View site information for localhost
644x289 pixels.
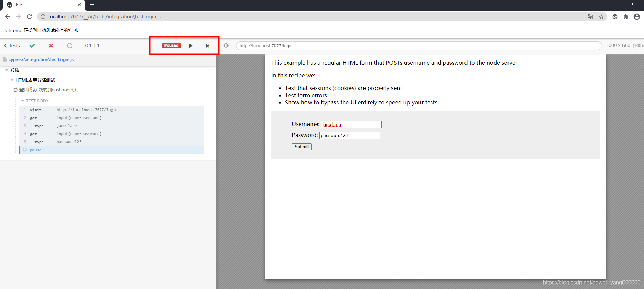click(x=43, y=17)
